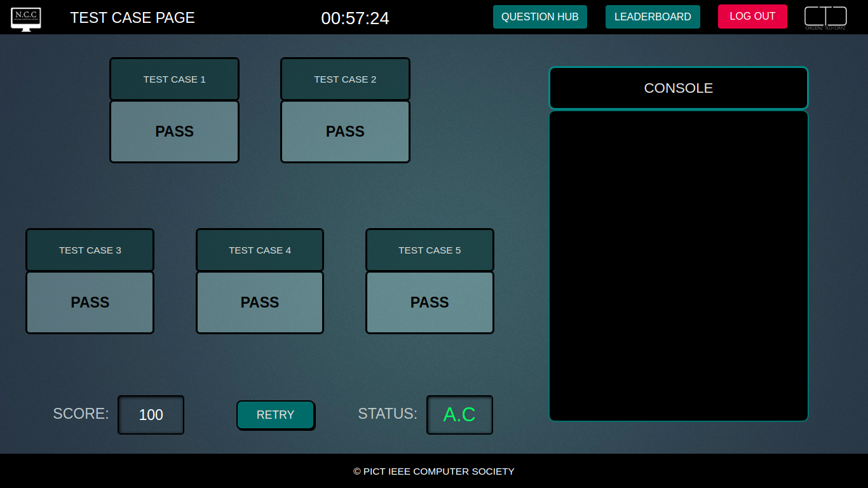Screen dimensions: 868x488
Task: Click the A.C status box
Action: [x=459, y=415]
